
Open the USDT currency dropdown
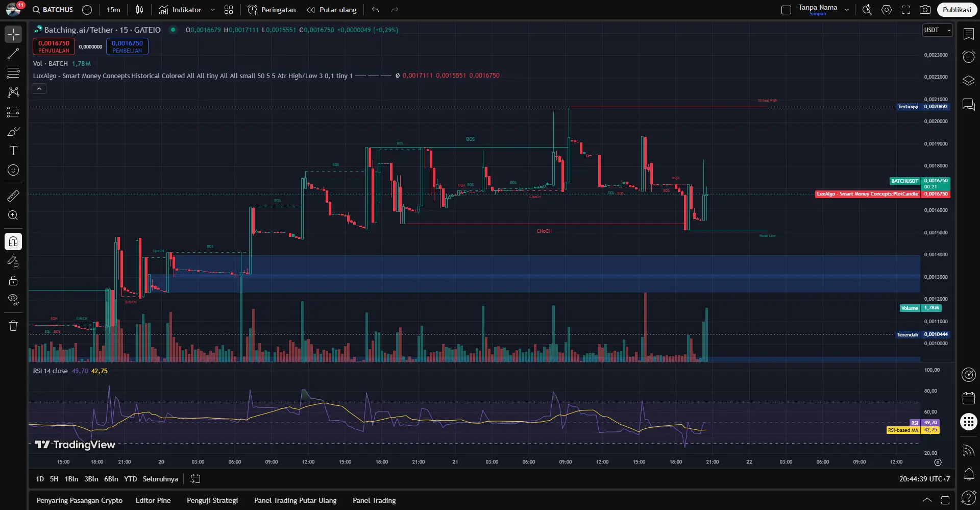[937, 30]
